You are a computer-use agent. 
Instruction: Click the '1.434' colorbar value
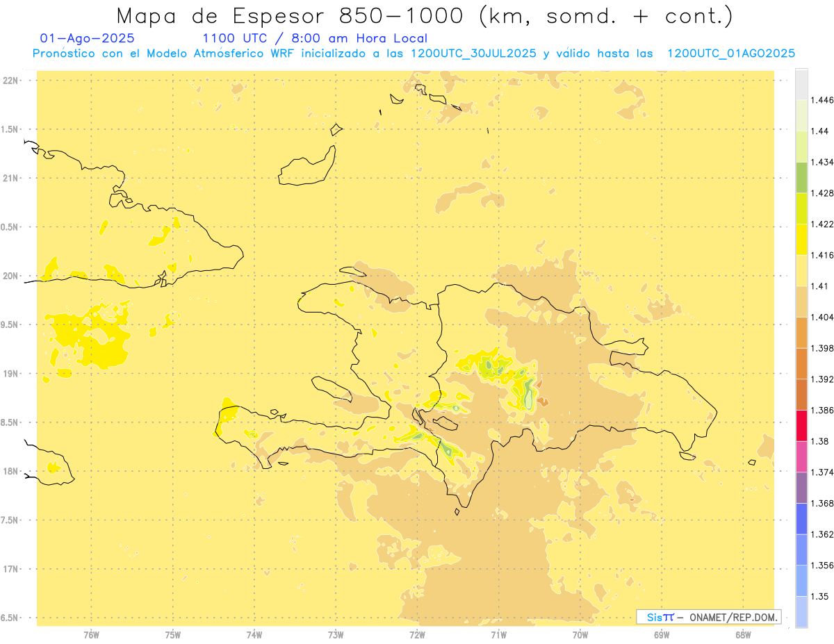822,163
